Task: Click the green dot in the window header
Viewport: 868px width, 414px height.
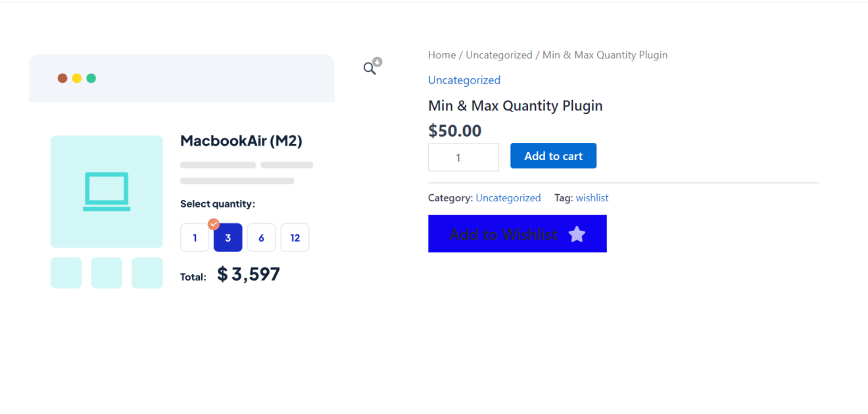Action: click(91, 78)
